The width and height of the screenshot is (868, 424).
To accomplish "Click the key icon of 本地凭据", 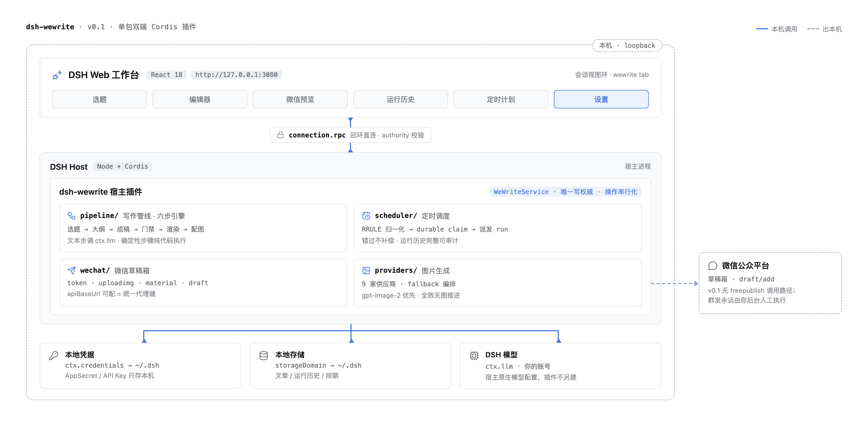I will point(54,355).
